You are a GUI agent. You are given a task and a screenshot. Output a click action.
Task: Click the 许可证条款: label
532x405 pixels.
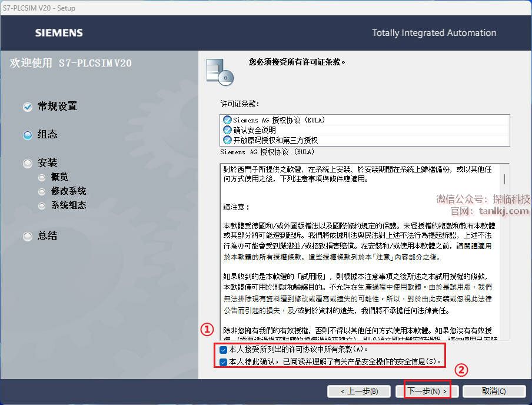click(240, 104)
